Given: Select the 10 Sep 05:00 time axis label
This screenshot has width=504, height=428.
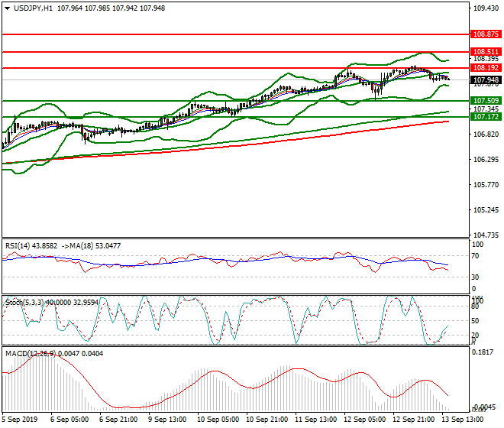Looking at the screenshot, I should pos(218,420).
